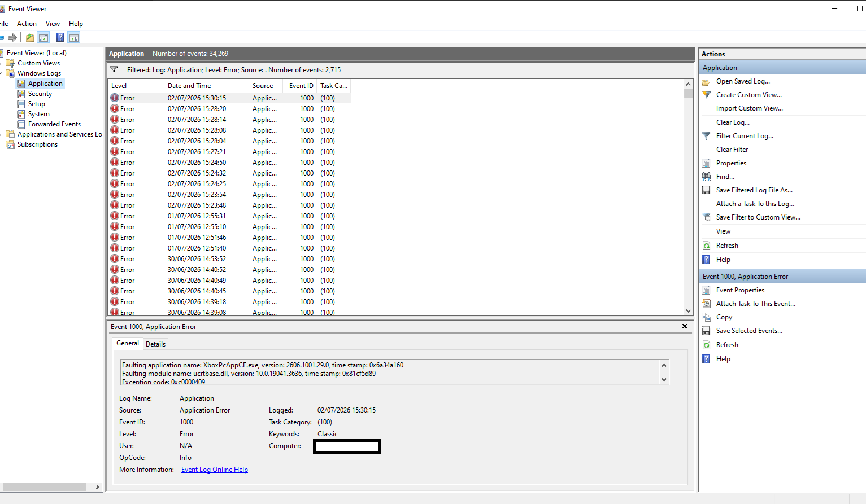Select the Setup log in tree
The width and height of the screenshot is (866, 504).
pyautogui.click(x=36, y=104)
